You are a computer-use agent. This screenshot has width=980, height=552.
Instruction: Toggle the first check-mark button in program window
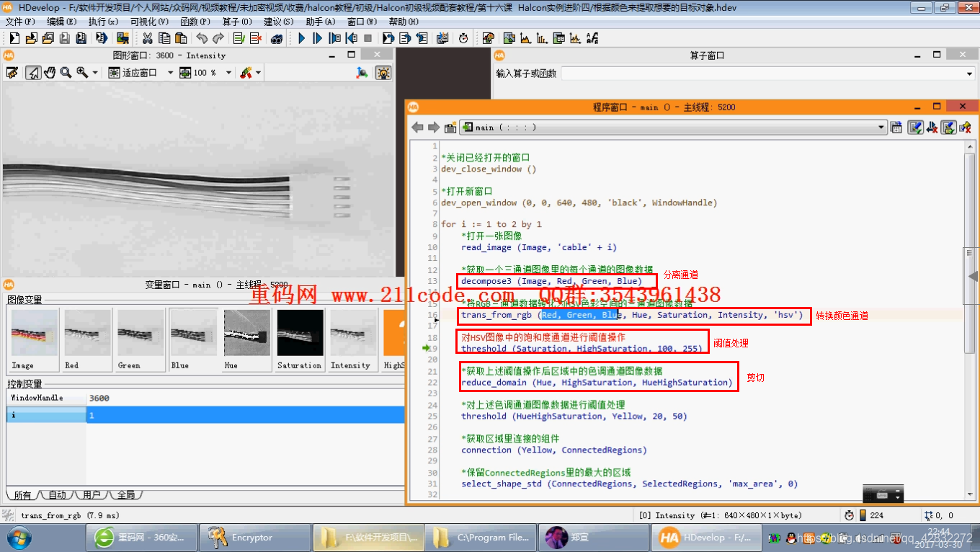click(915, 128)
